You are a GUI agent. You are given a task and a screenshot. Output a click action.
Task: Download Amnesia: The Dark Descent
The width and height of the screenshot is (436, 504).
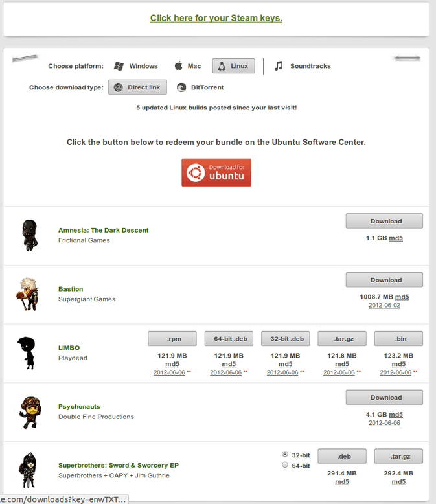click(384, 221)
